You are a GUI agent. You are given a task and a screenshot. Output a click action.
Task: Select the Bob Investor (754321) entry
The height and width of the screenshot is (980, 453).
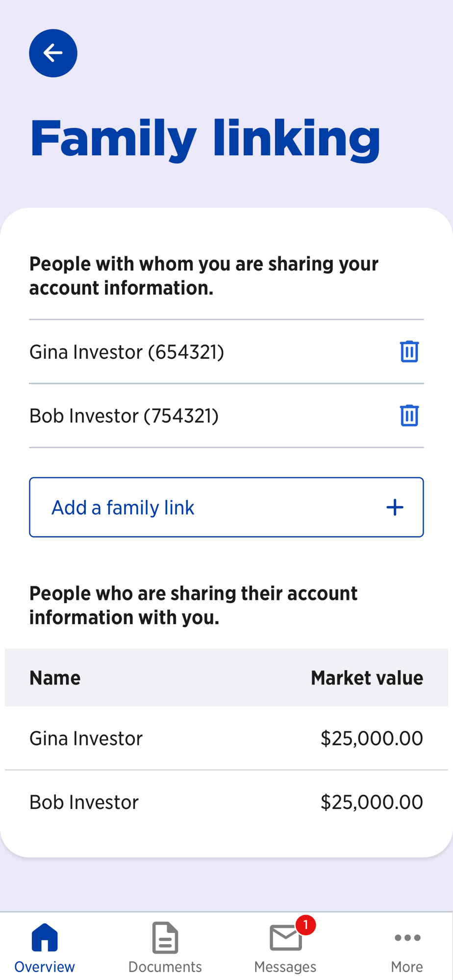tap(124, 416)
